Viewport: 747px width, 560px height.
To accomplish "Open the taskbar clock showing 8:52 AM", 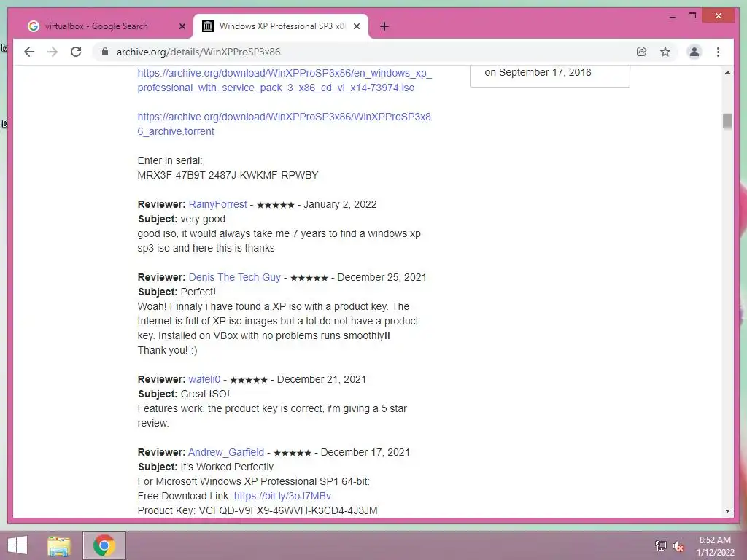I will coord(715,546).
